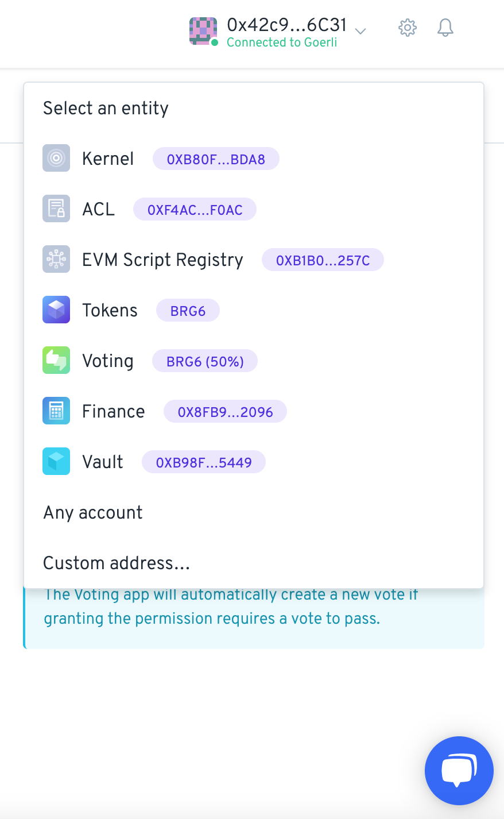This screenshot has width=504, height=819.
Task: Click the EVM Script Registry icon
Action: click(x=56, y=259)
